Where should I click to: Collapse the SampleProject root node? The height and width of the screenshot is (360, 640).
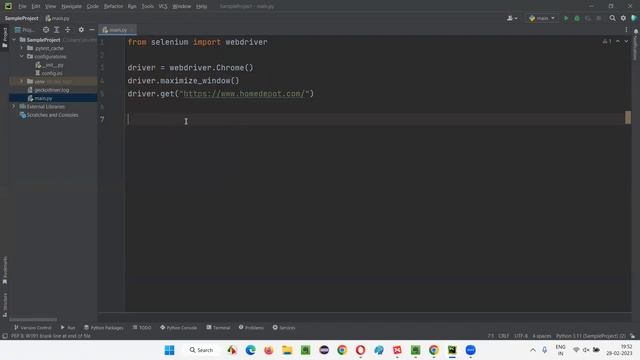tap(14, 40)
